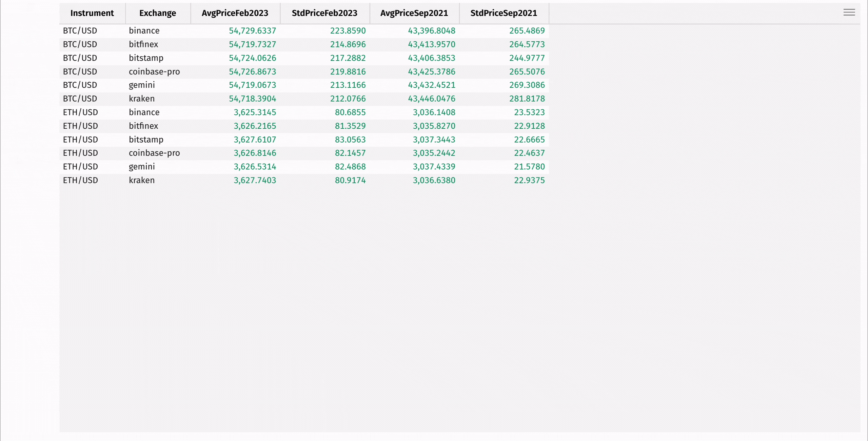Select the value 281.8178 for BTC/USD kraken
868x441 pixels.
pos(527,99)
